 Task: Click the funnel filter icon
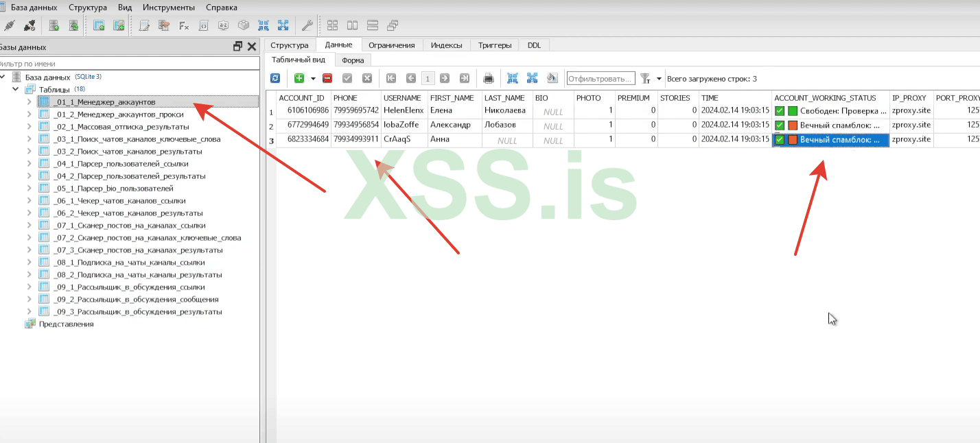tap(645, 78)
